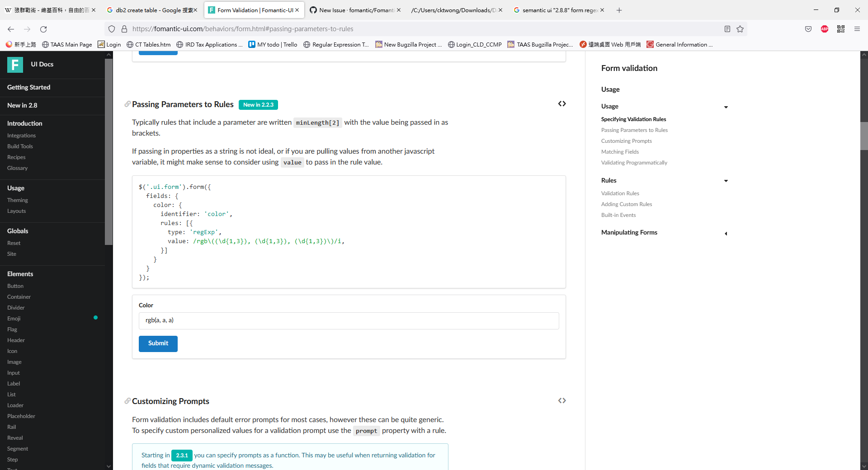Click the Fomantic UI Docs logo

(x=15, y=64)
